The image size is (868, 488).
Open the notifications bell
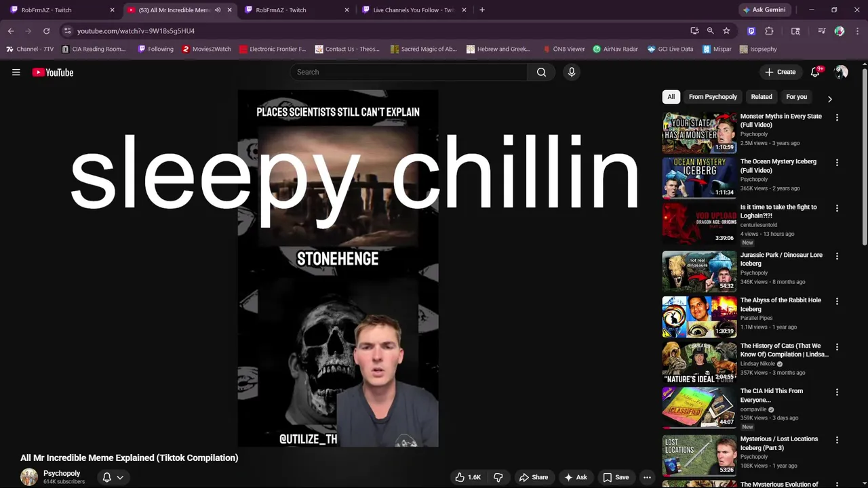point(816,72)
